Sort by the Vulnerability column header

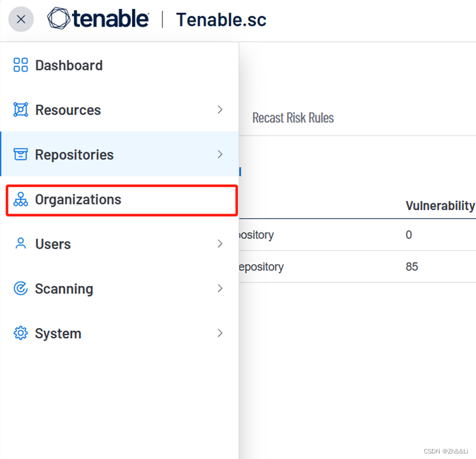(x=440, y=205)
